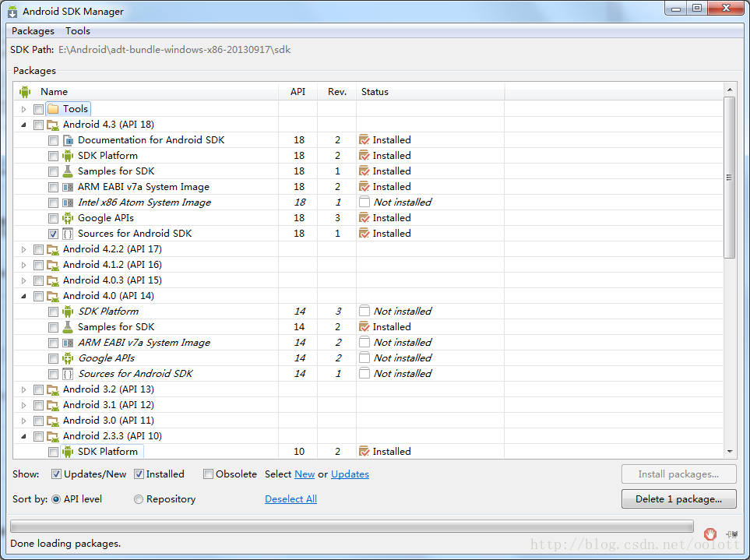Check the API 14 SDK Platform box
The image size is (750, 560).
point(53,312)
